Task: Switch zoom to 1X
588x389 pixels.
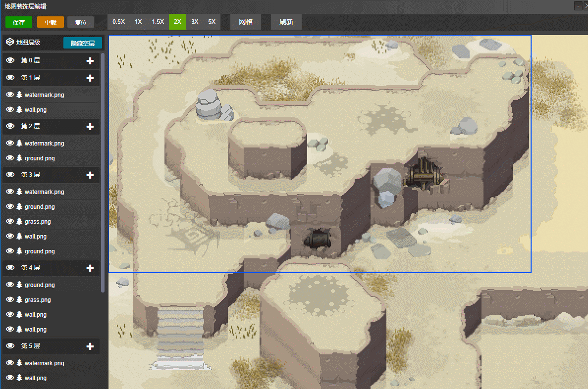Action: tap(138, 22)
